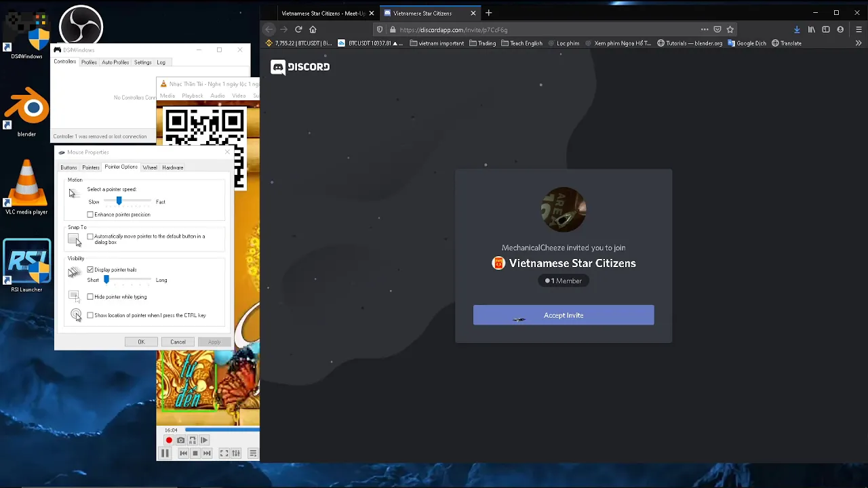Take a VLC video snapshot

180,441
